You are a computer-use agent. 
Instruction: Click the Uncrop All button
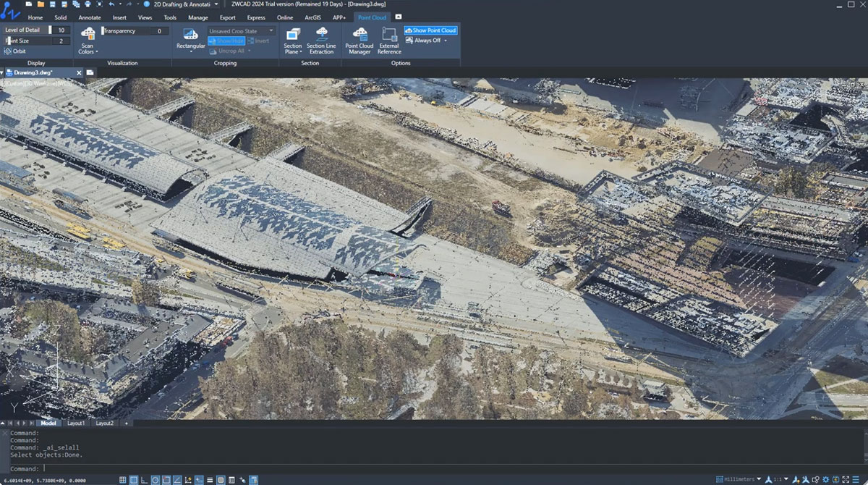(228, 51)
